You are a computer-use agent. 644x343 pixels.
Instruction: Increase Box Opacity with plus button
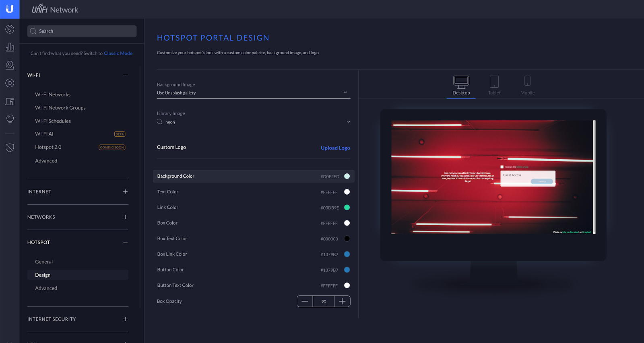[x=342, y=301]
